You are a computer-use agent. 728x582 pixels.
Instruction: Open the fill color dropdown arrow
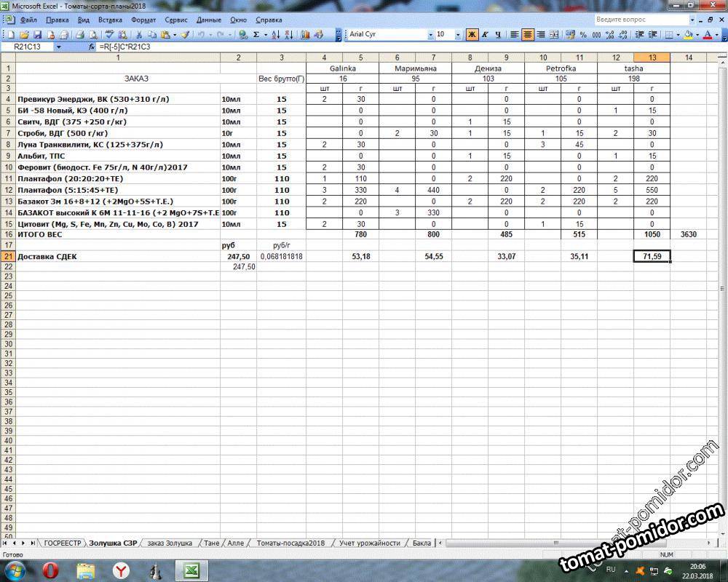click(x=697, y=34)
